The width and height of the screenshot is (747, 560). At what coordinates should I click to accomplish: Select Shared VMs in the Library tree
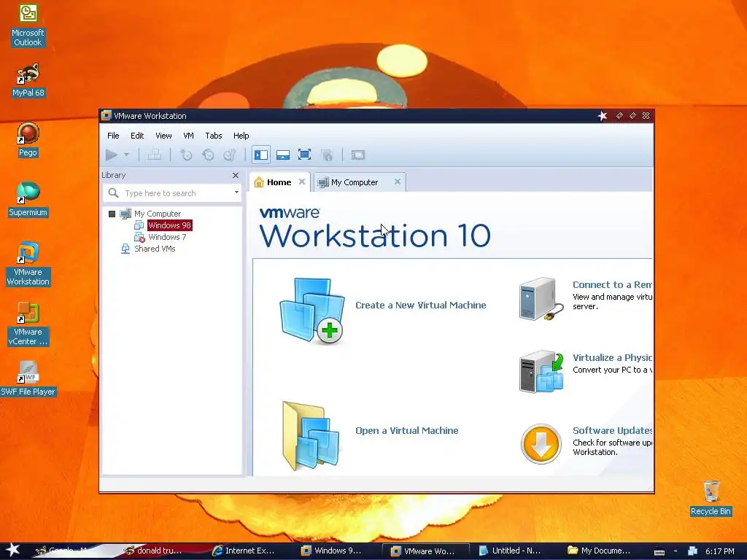pyautogui.click(x=155, y=249)
